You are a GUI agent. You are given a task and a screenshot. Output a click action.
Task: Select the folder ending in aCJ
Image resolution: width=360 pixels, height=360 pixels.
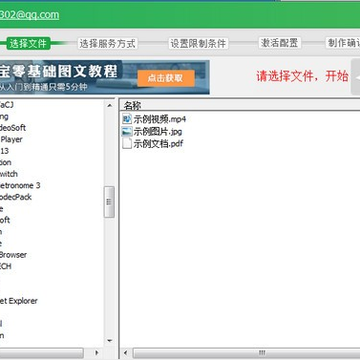click(7, 105)
